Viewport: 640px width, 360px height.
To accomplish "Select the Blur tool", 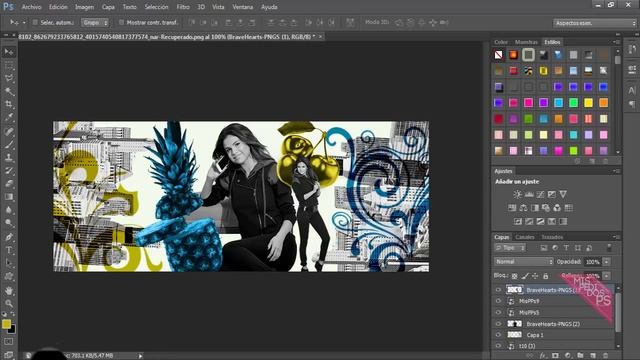I will click(x=9, y=210).
